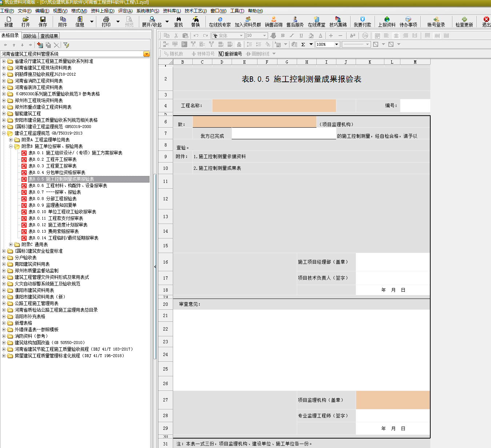Click the 替换 (Replace) icon
The image size is (491, 448).
click(x=195, y=21)
